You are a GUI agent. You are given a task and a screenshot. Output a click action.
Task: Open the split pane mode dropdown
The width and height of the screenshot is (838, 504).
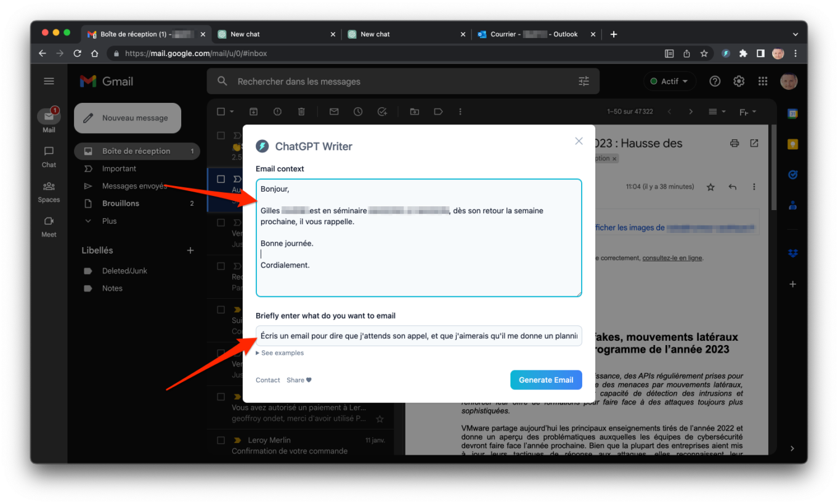tap(715, 112)
